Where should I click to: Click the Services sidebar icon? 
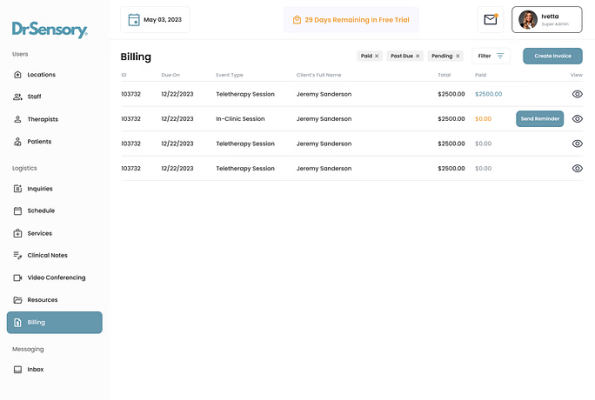17,233
